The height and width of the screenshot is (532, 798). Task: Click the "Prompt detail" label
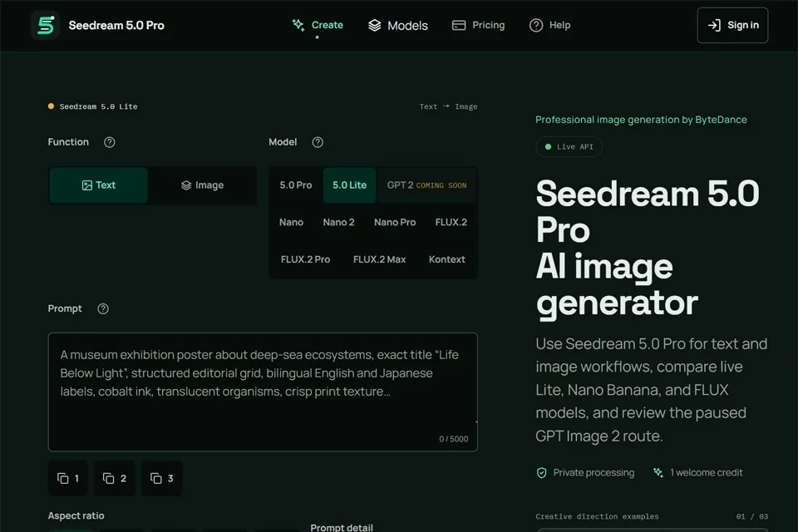[x=342, y=527]
